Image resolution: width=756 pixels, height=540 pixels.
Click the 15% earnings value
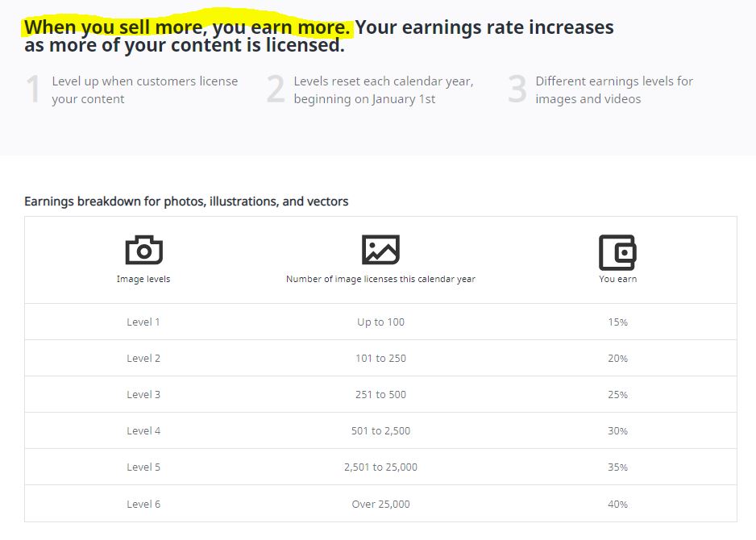click(x=617, y=322)
